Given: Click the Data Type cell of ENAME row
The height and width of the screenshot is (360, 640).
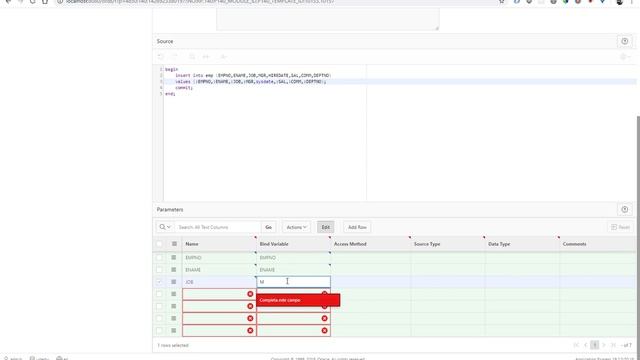Looking at the screenshot, I should (522, 270).
